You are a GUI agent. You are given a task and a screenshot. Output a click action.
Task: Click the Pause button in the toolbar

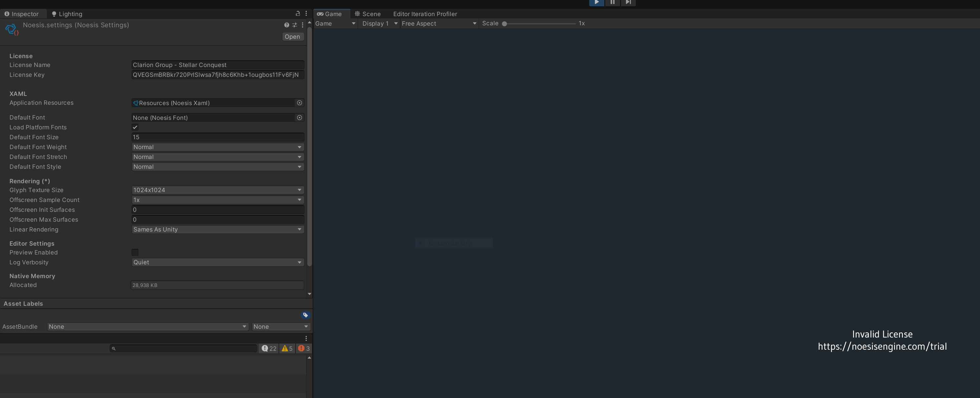(613, 3)
